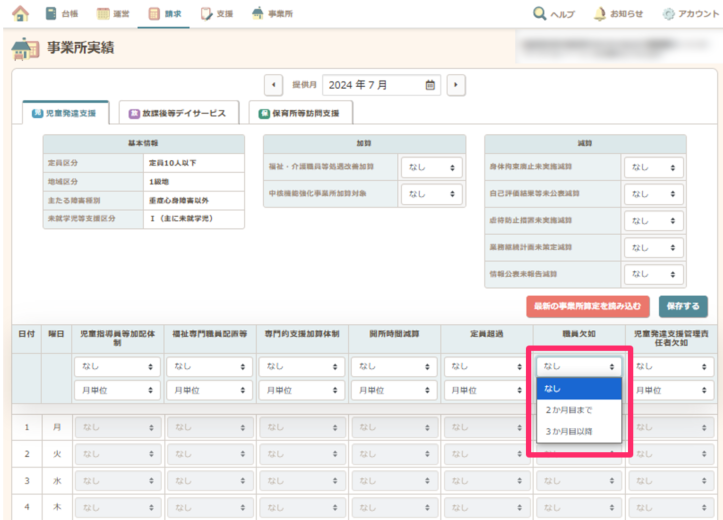Go to next month arrow
723x520 pixels.
pyautogui.click(x=456, y=85)
